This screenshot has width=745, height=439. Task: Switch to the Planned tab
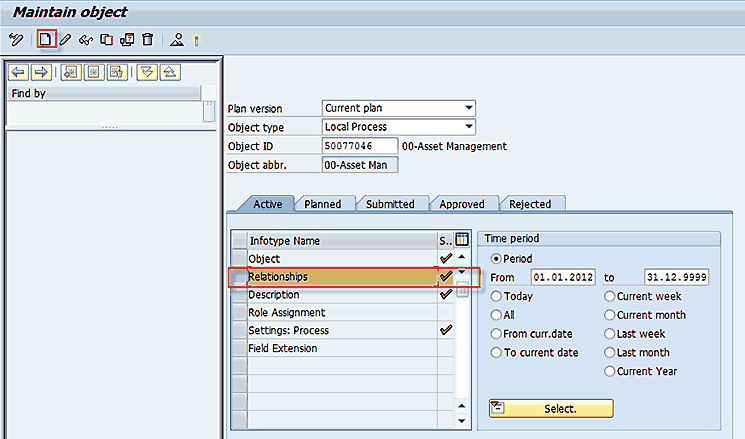tap(322, 204)
